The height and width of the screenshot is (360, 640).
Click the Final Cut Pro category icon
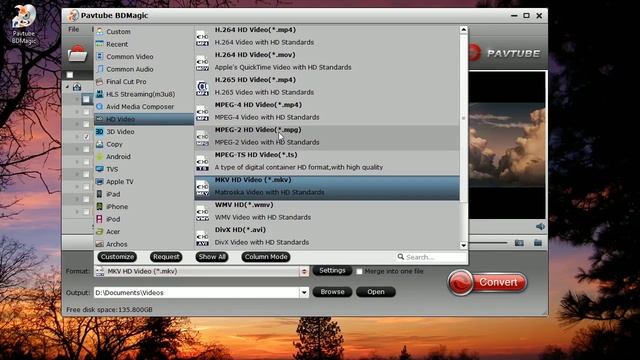pyautogui.click(x=100, y=82)
